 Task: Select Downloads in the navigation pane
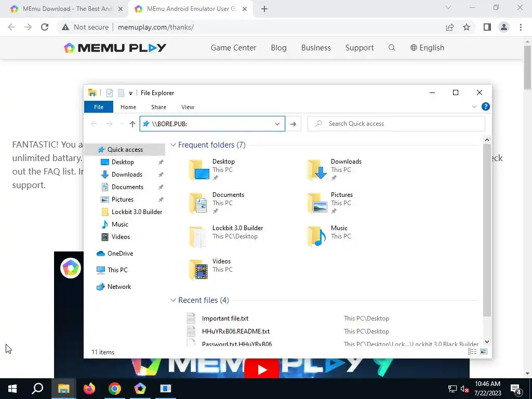(x=127, y=175)
